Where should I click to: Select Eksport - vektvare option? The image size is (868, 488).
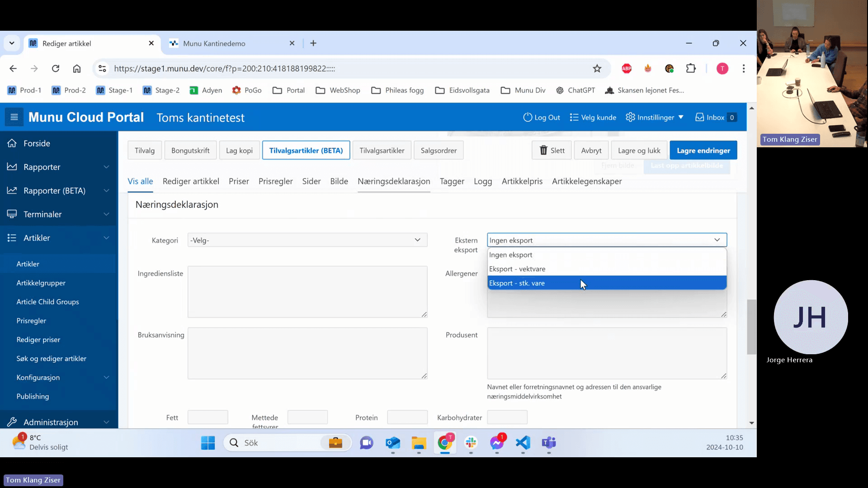(x=607, y=269)
